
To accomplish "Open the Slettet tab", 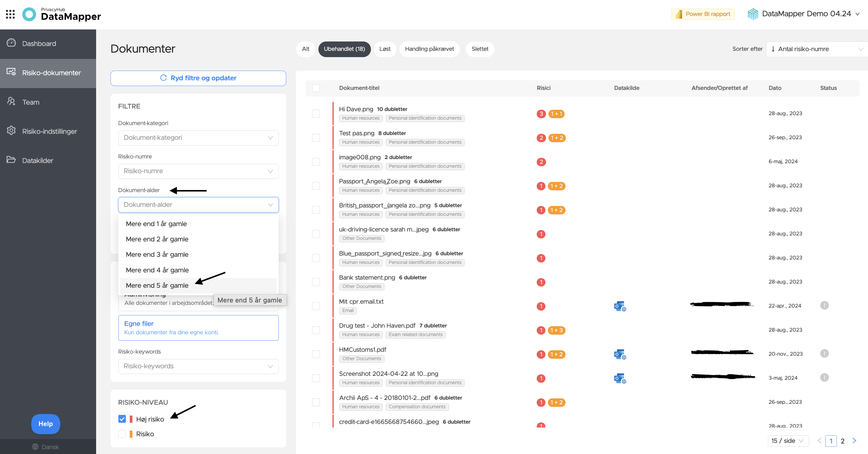I will click(x=480, y=49).
